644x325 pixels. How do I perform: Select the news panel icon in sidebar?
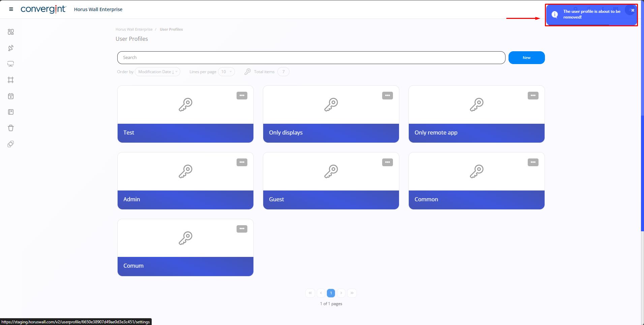[x=11, y=112]
